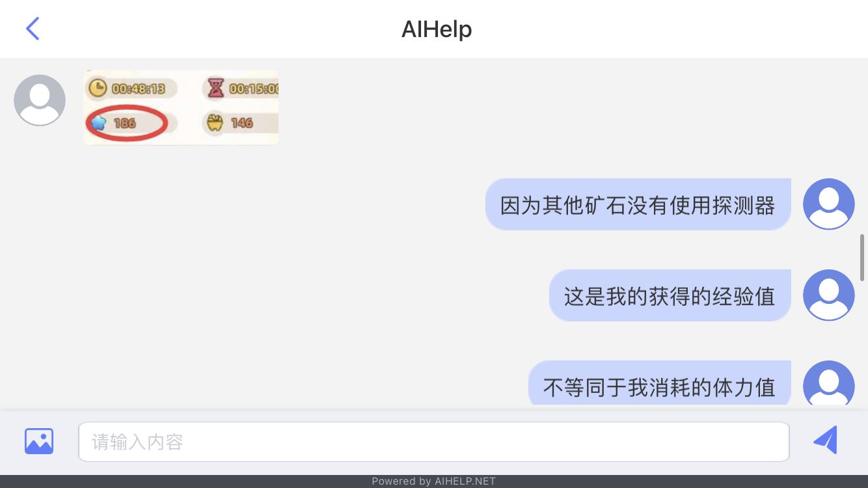
Task: Open the received game screenshot thumbnail
Action: [181, 107]
